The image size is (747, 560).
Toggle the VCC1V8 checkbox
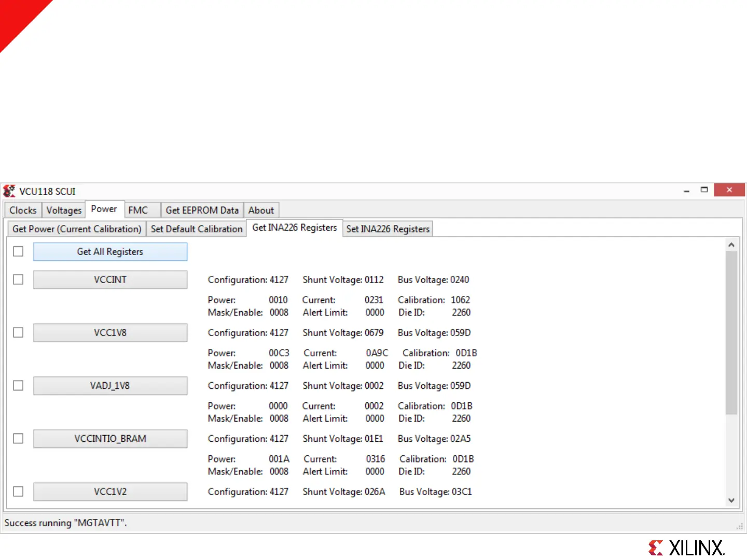pyautogui.click(x=18, y=332)
